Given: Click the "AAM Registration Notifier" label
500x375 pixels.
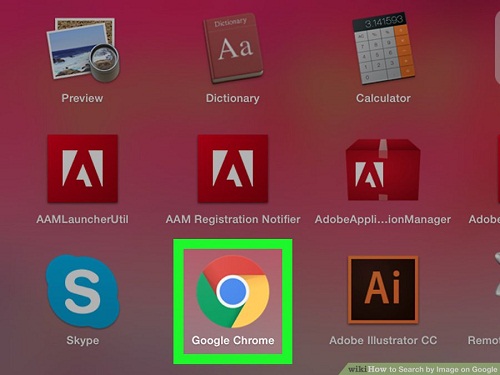Looking at the screenshot, I should coord(233,219).
